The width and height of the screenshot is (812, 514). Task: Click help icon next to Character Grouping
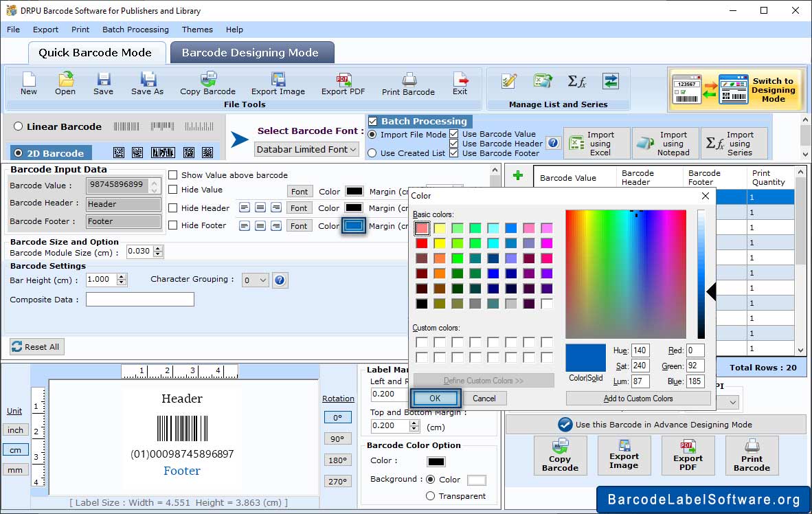click(280, 280)
